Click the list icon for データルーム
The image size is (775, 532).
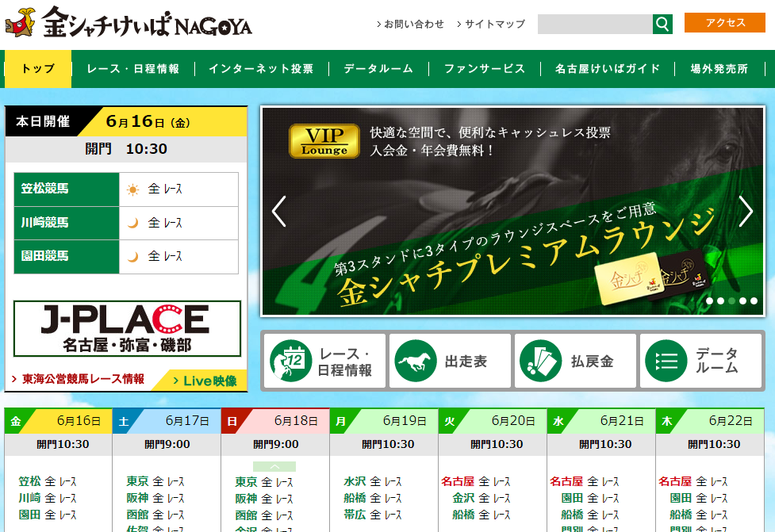[666, 361]
